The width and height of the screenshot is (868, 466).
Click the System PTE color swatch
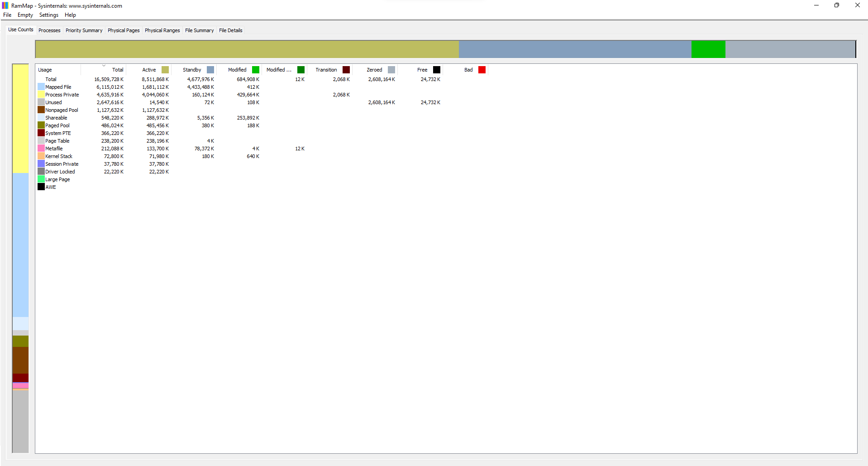[41, 133]
